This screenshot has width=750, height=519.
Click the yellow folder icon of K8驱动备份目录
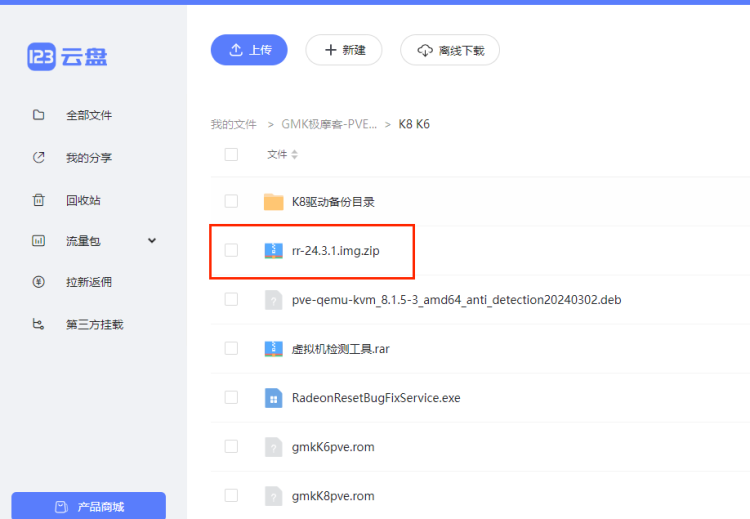point(274,202)
